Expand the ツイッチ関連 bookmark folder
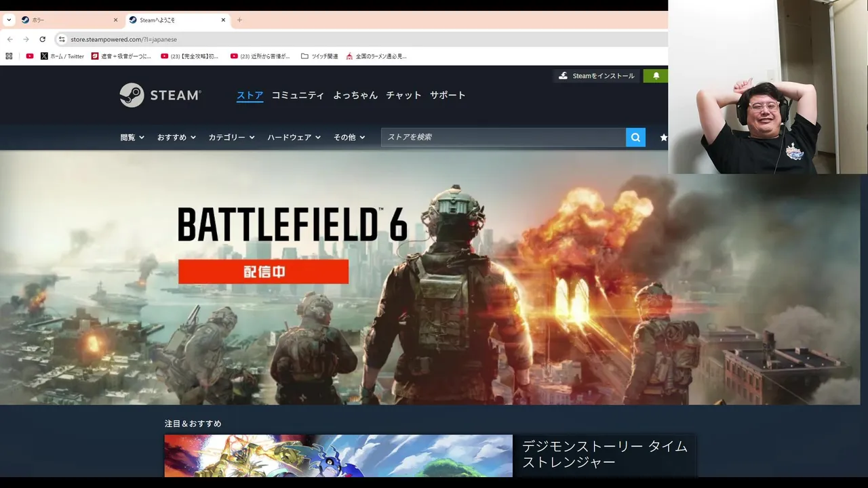868x488 pixels. point(319,56)
